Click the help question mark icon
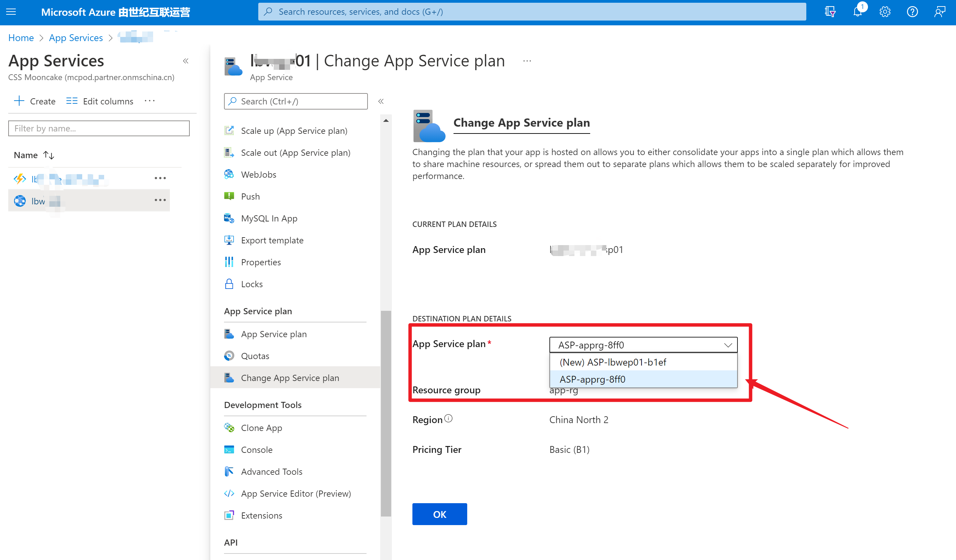 (x=912, y=12)
